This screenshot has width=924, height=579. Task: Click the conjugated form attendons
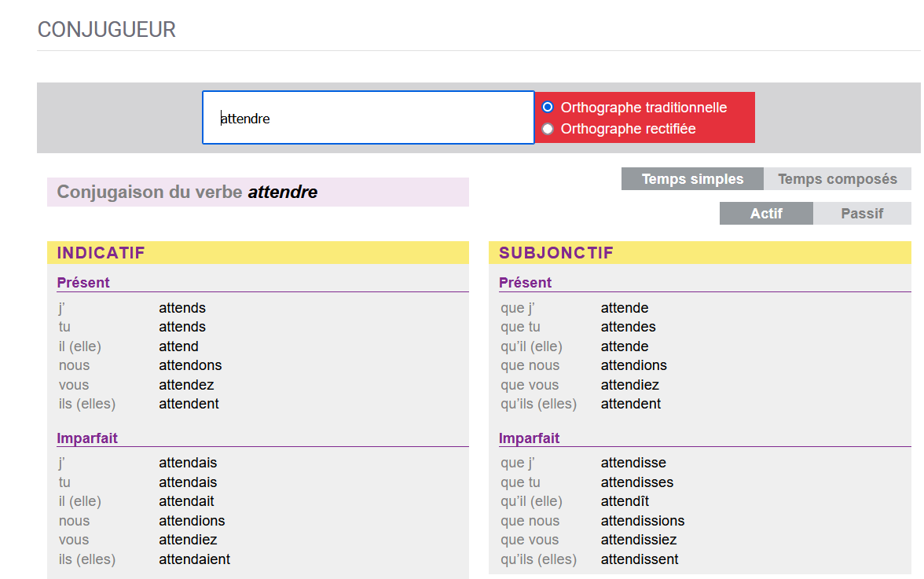point(190,365)
